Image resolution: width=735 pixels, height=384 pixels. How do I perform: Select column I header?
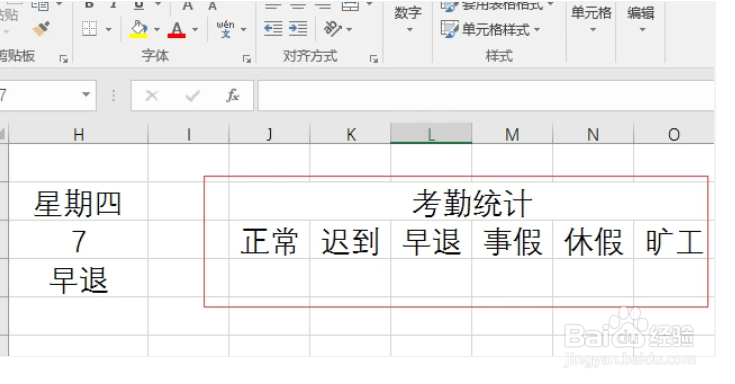[x=188, y=135]
